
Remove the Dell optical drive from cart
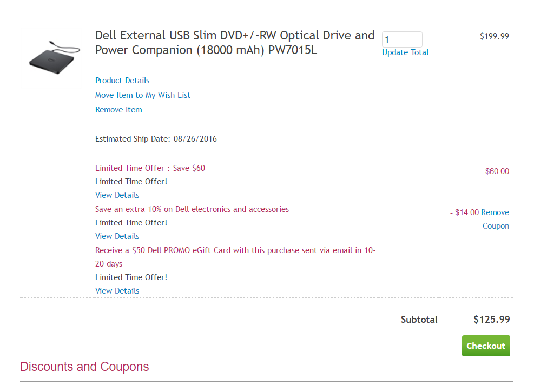point(118,109)
